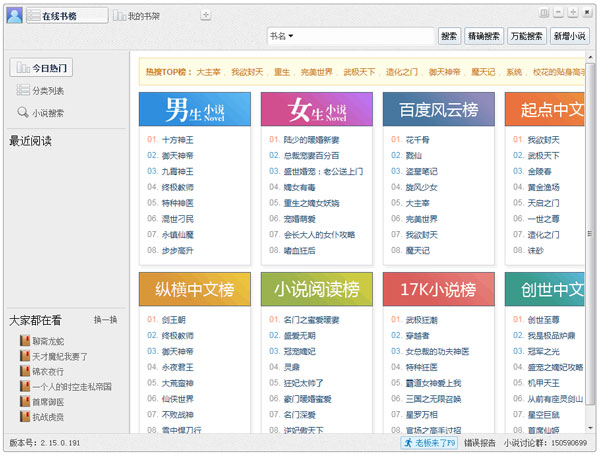Click the 换一换 refresh link
The width and height of the screenshot is (600, 455).
click(x=105, y=320)
